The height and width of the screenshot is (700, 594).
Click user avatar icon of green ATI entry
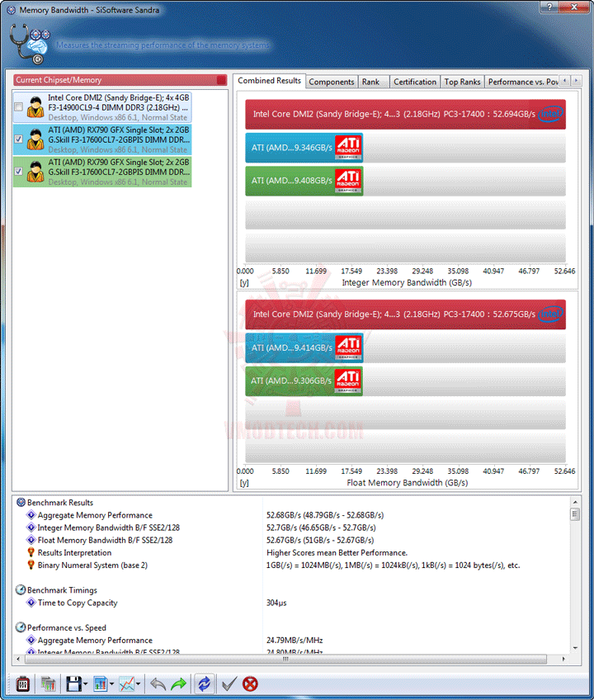point(35,172)
